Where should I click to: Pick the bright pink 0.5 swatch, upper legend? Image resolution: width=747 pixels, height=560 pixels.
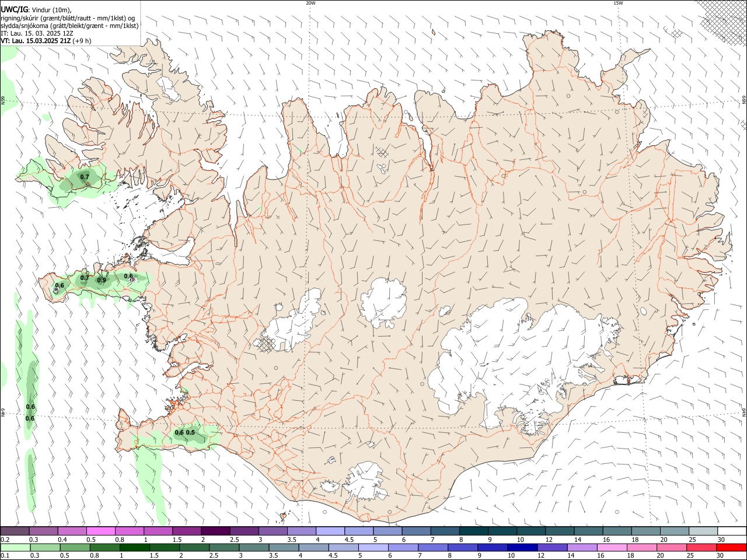[x=100, y=531]
